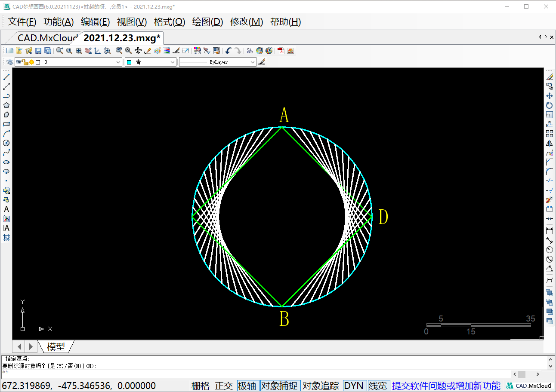The height and width of the screenshot is (392, 556).
Task: Toggle the 线宽 lineweight display
Action: tap(378, 386)
